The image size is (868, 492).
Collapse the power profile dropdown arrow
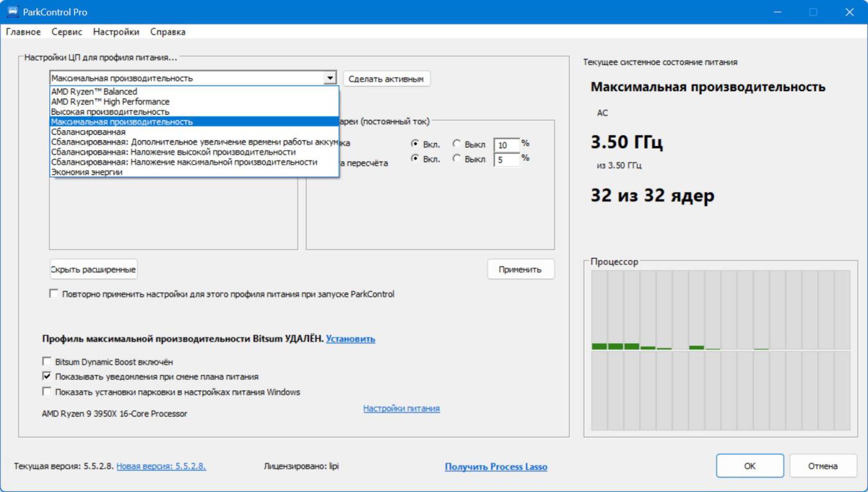tap(330, 78)
